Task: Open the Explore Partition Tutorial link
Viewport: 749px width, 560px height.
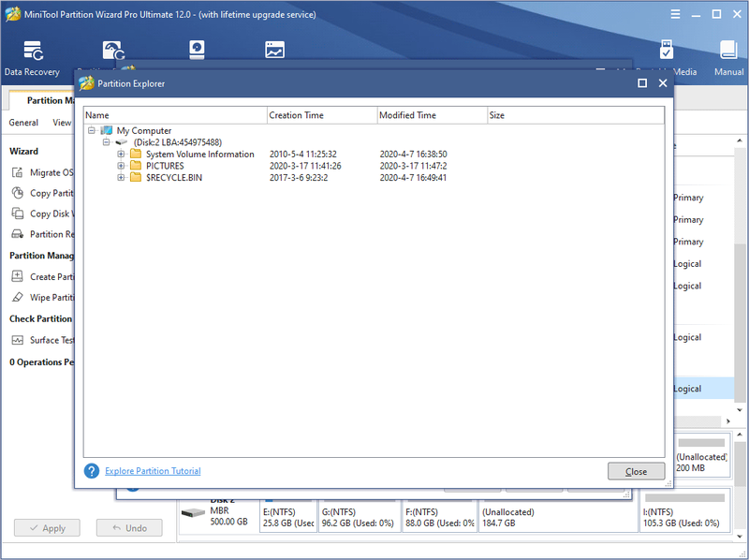Action: [153, 471]
